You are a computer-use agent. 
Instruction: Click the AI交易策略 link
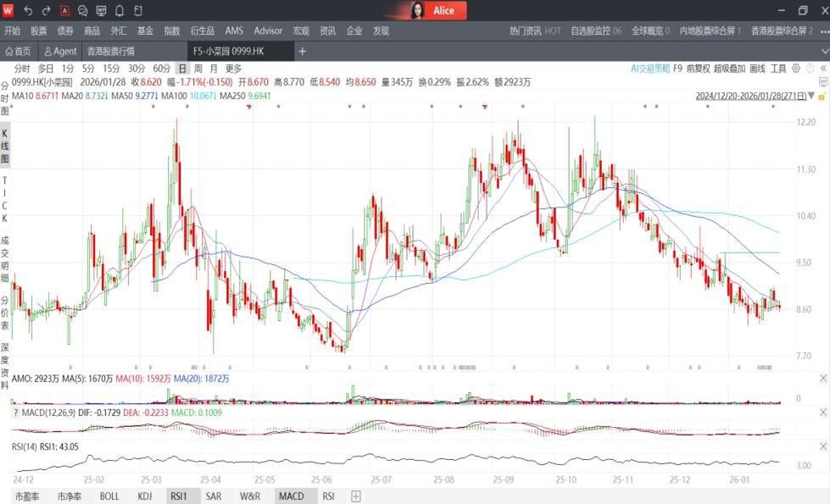click(x=650, y=69)
